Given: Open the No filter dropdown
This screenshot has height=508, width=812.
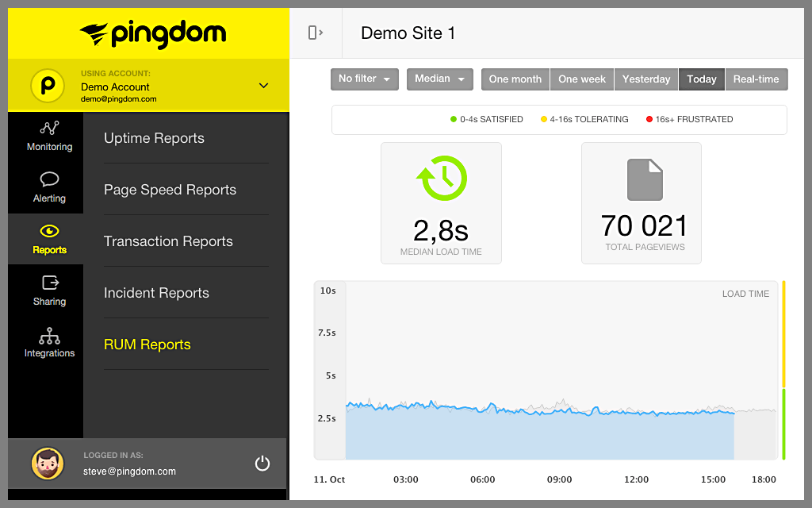Looking at the screenshot, I should coord(365,79).
